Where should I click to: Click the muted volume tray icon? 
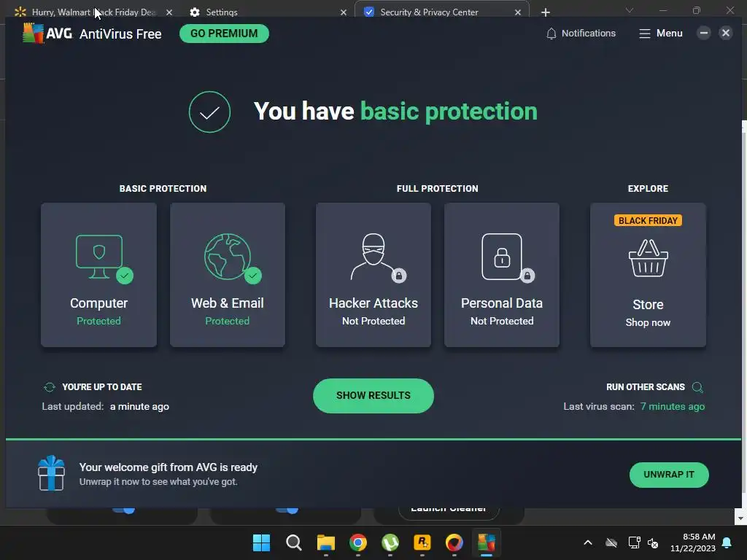[x=653, y=542]
